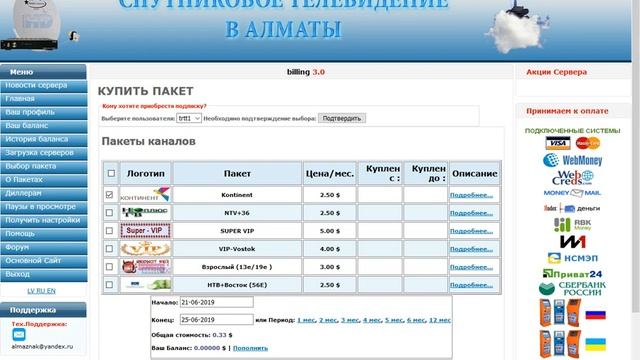Open Подробнее link for SUPER VIP

[471, 231]
